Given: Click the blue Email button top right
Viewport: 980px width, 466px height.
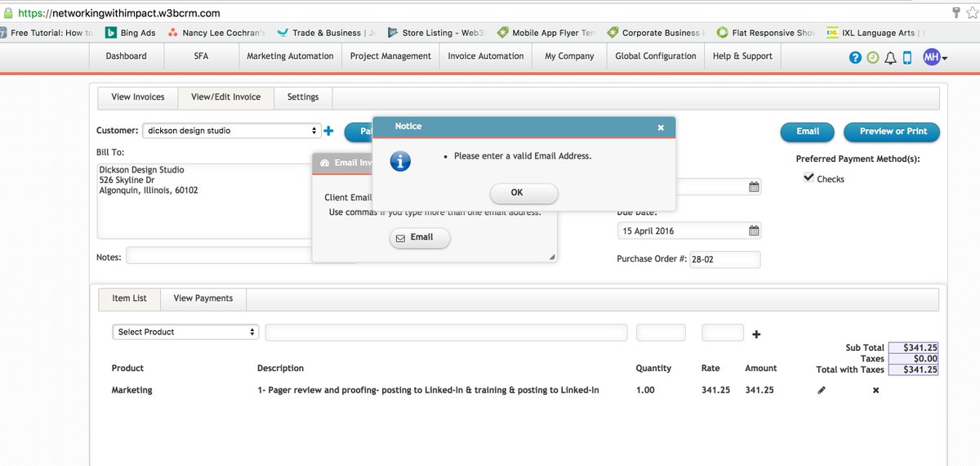Looking at the screenshot, I should coord(808,132).
